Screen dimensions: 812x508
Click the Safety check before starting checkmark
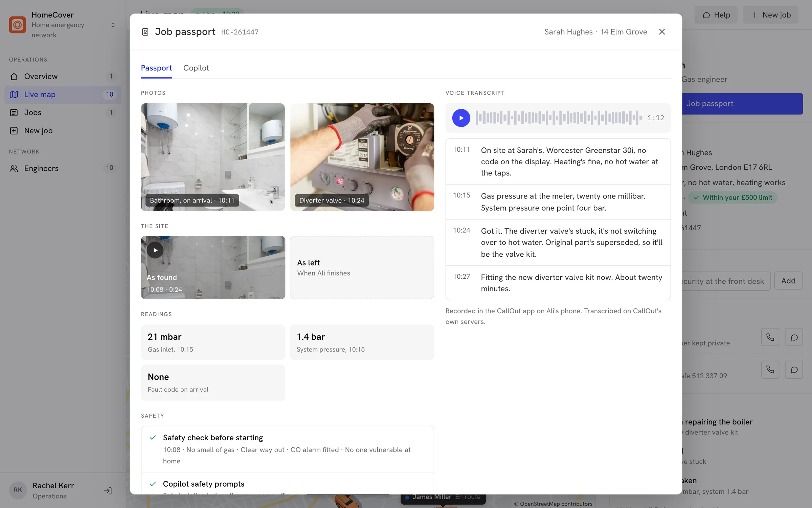point(153,438)
